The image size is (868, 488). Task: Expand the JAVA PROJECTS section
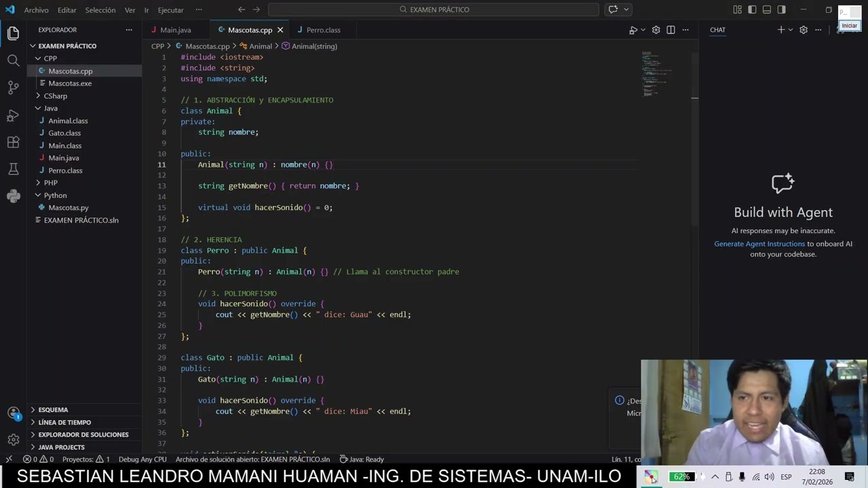point(85,447)
